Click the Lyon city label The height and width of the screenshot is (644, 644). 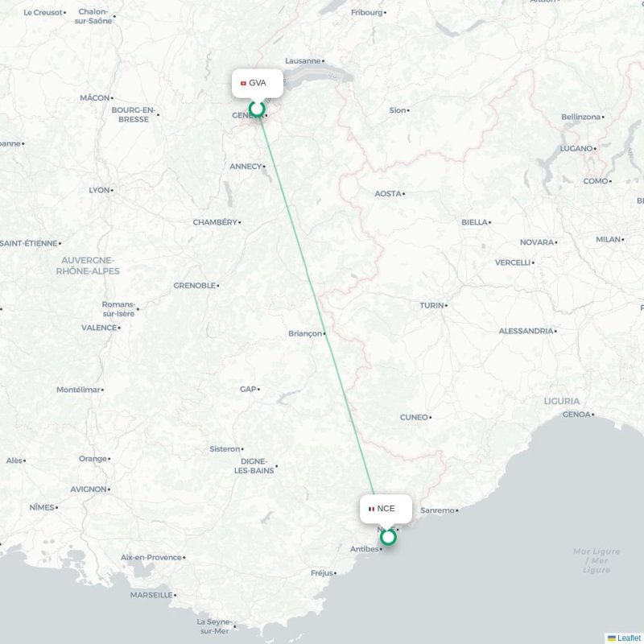tap(99, 190)
